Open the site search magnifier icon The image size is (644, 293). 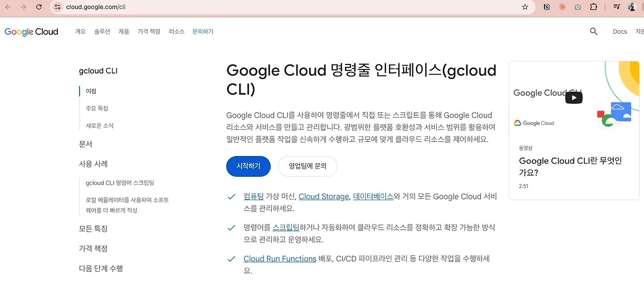coord(594,32)
